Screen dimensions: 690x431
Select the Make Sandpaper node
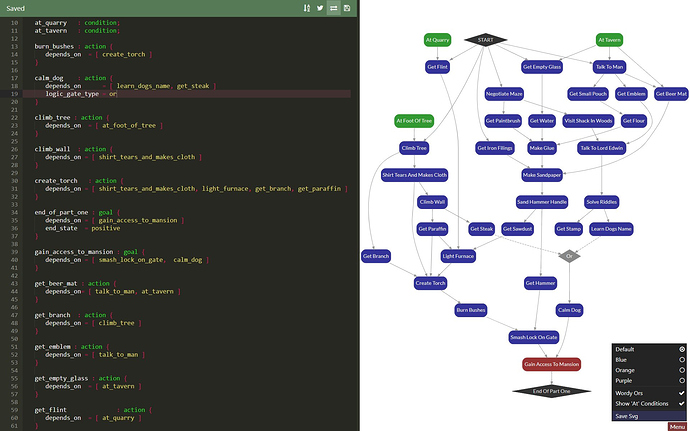542,175
